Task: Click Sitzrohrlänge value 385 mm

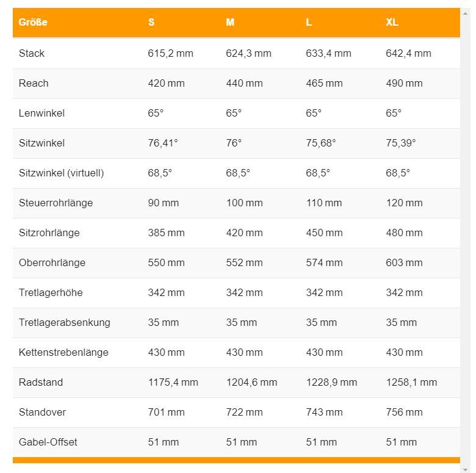Action: (167, 233)
